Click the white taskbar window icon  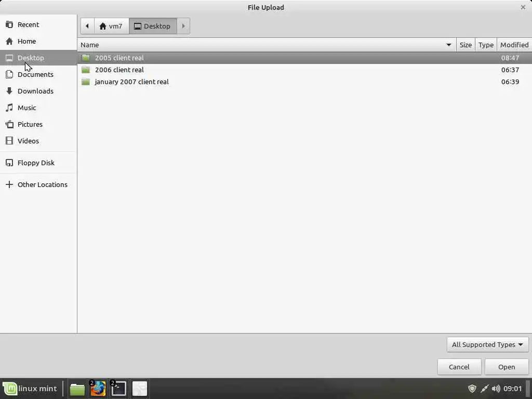click(x=139, y=389)
